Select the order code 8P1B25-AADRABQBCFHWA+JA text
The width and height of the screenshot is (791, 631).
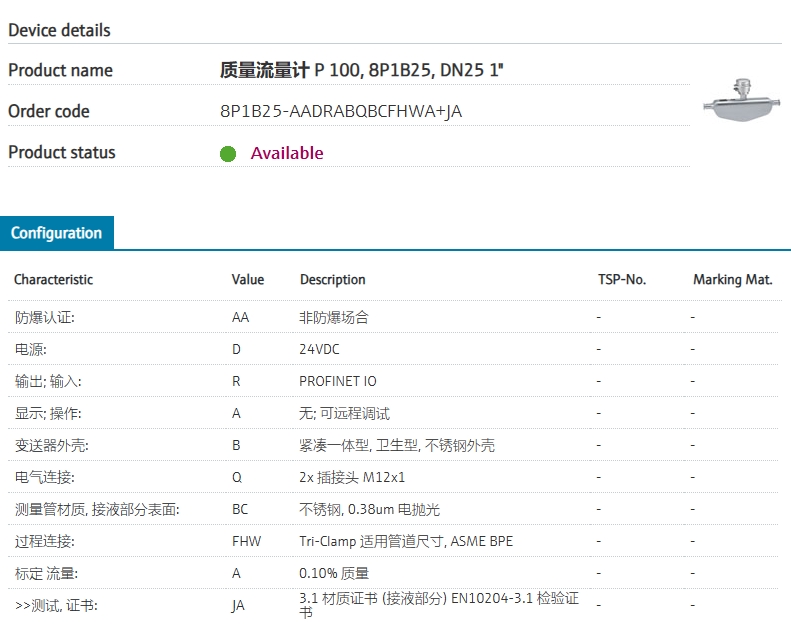pos(341,111)
